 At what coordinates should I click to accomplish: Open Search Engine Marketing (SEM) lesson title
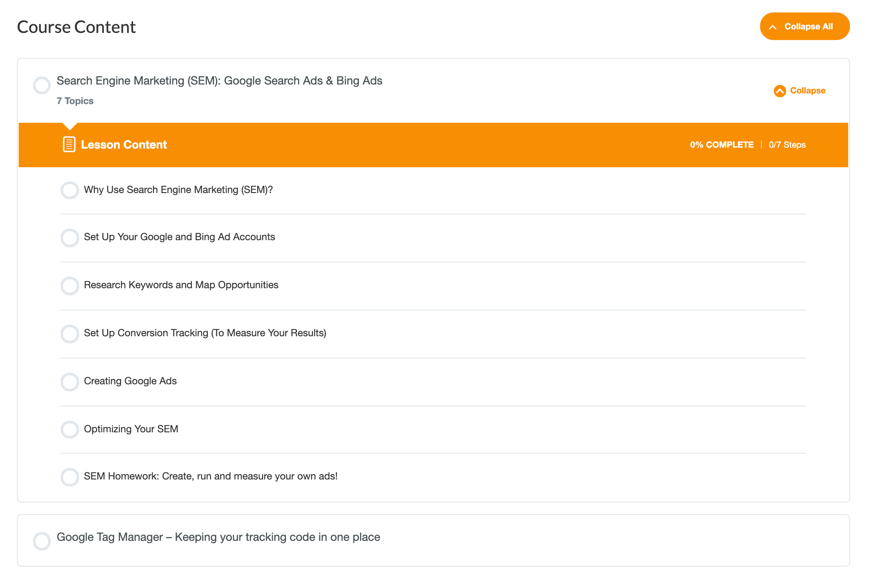coord(219,81)
